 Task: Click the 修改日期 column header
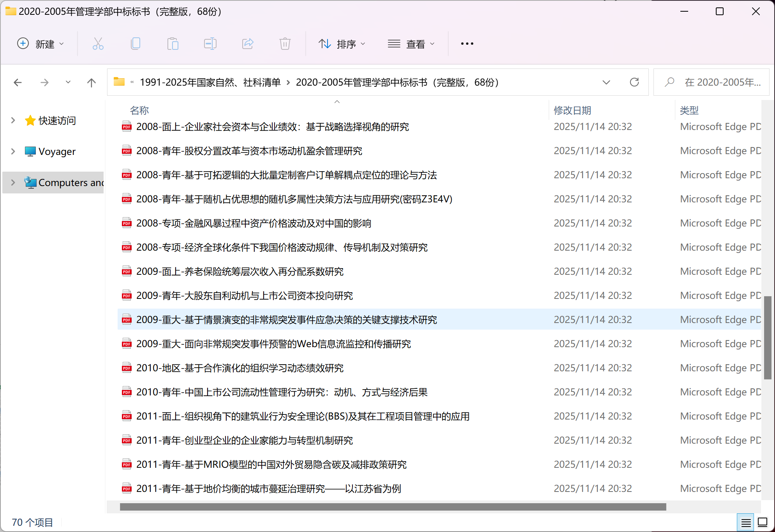coord(572,111)
